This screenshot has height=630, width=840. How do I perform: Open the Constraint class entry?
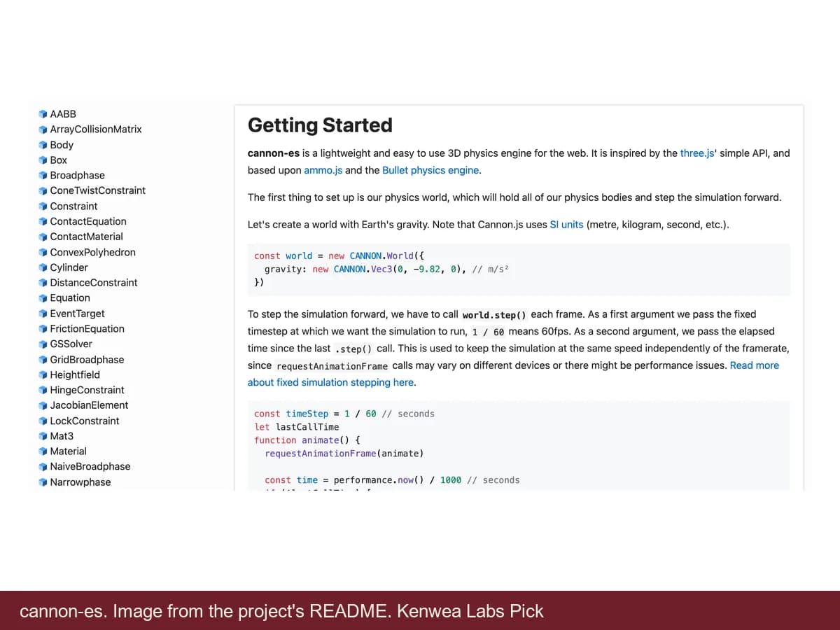pos(74,206)
